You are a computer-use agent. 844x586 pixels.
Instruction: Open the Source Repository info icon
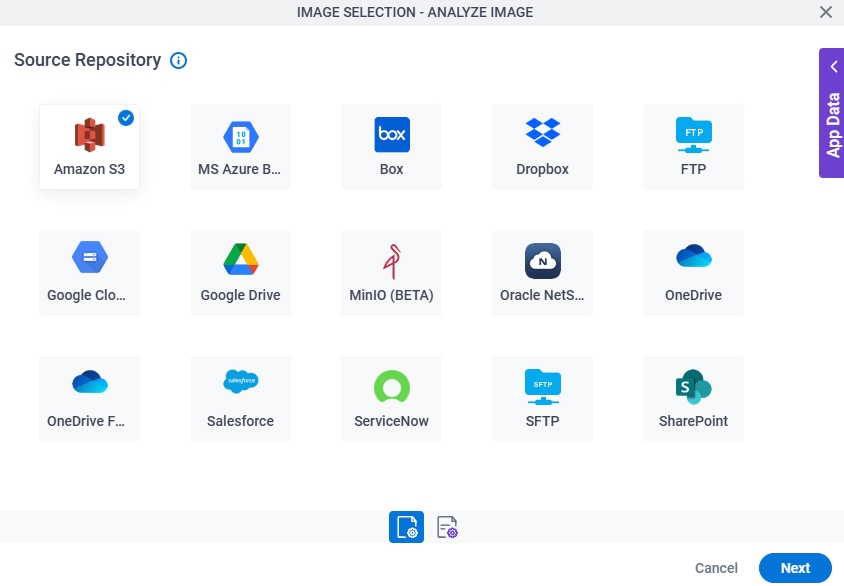point(179,60)
